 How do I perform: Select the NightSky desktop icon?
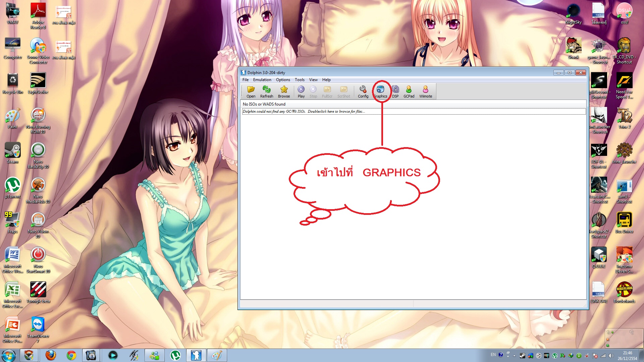tap(574, 14)
